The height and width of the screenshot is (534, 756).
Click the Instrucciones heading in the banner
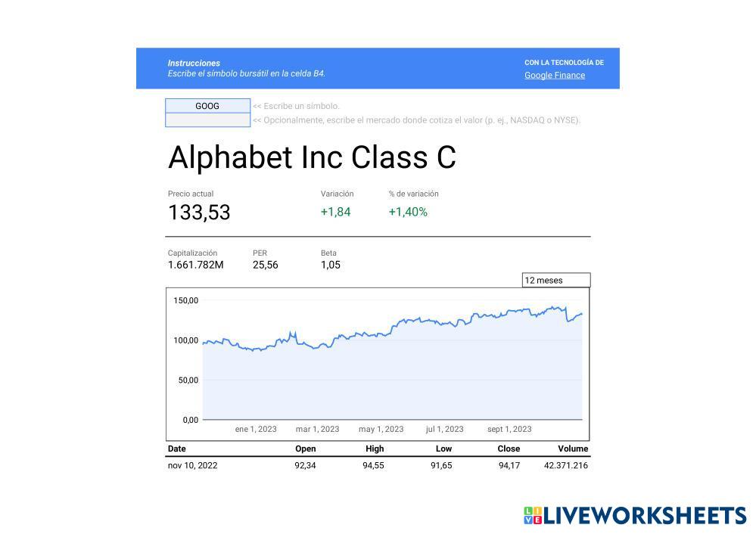(x=194, y=64)
